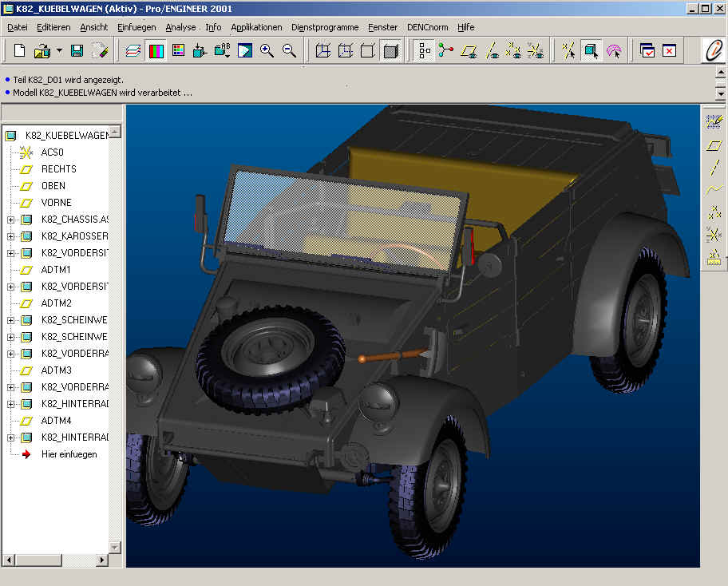The height and width of the screenshot is (586, 728).
Task: Expand K82_VORDERSI node just above ADTM2
Action: (10, 287)
